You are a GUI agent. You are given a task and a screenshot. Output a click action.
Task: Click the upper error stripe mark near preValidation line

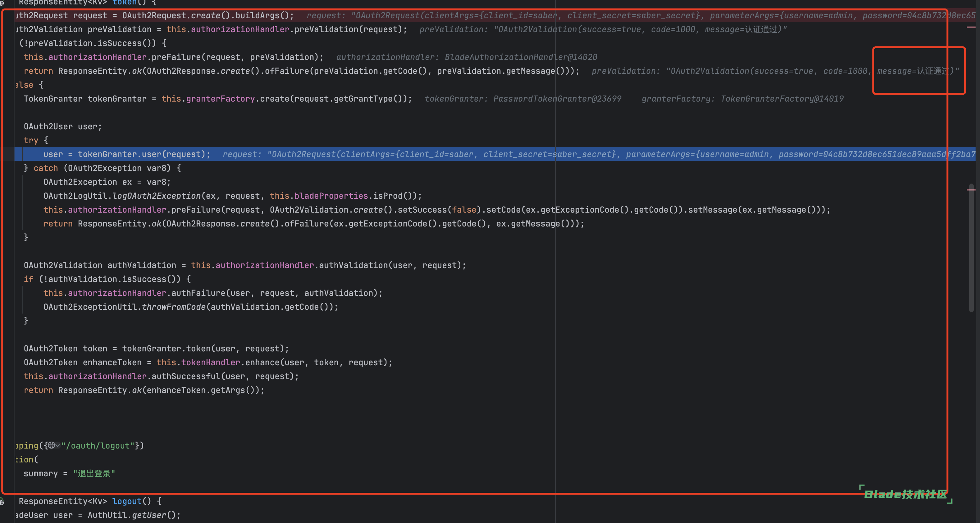pos(971,27)
